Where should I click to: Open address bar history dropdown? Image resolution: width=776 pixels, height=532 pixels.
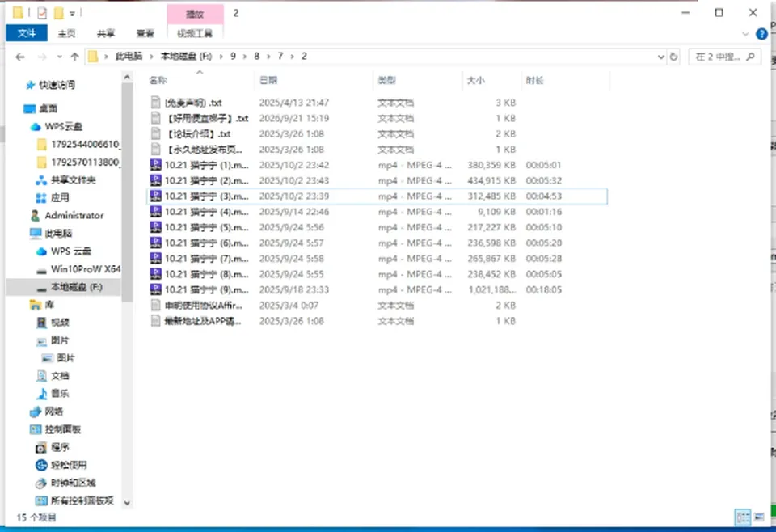pos(660,57)
